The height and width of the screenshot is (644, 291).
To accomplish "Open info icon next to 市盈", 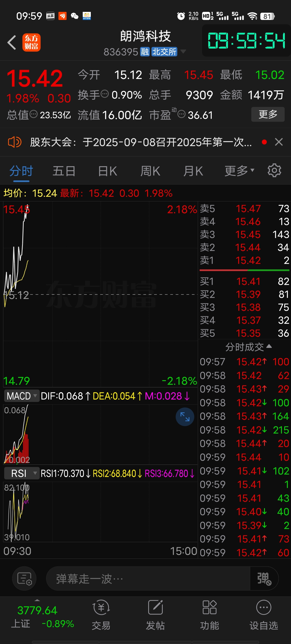I will click(182, 114).
